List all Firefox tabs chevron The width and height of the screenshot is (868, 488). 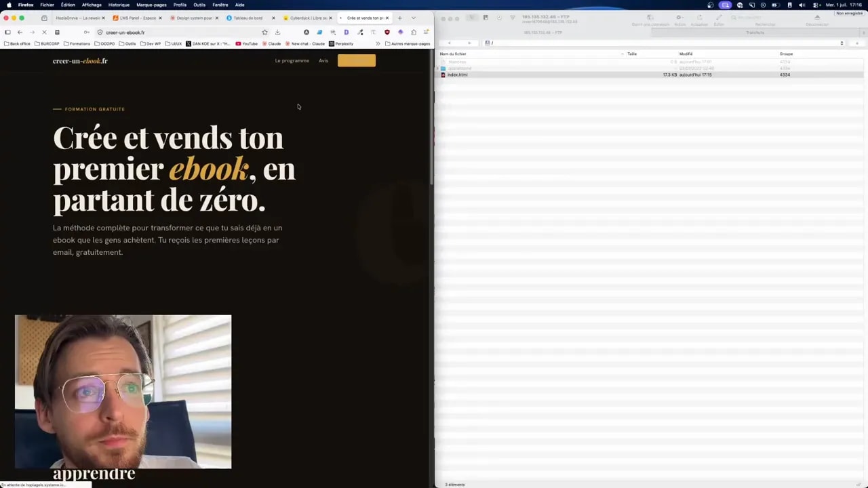(x=413, y=18)
